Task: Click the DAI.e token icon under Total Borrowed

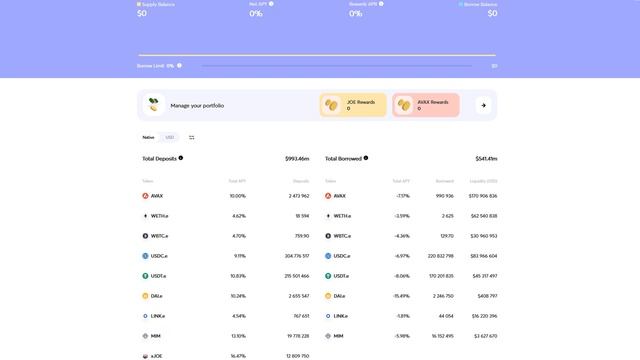Action: coord(328,296)
